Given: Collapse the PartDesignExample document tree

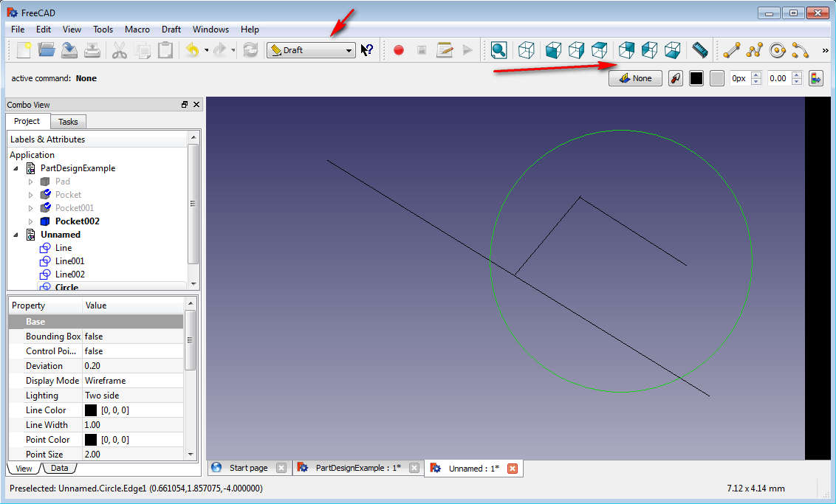Looking at the screenshot, I should pyautogui.click(x=16, y=168).
